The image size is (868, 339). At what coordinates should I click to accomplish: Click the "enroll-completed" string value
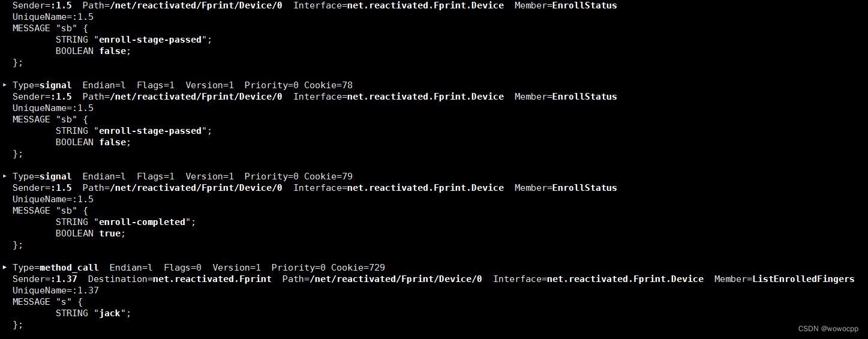(x=145, y=222)
